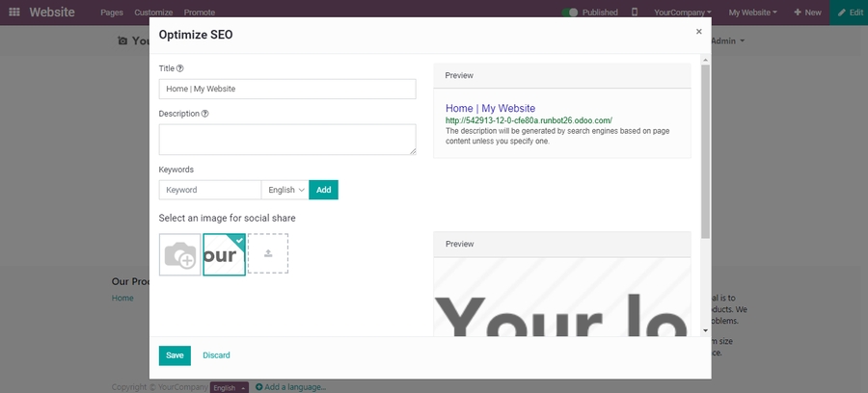
Task: Open the Admin user dropdown
Action: 727,40
